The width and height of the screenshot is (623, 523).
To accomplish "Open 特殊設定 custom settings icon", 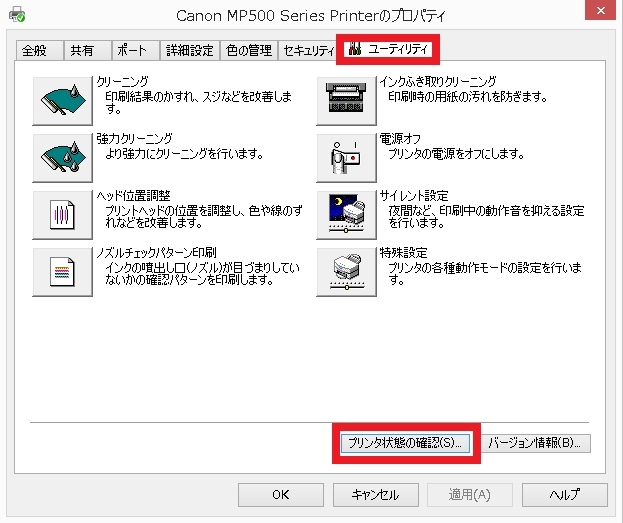I will (346, 272).
